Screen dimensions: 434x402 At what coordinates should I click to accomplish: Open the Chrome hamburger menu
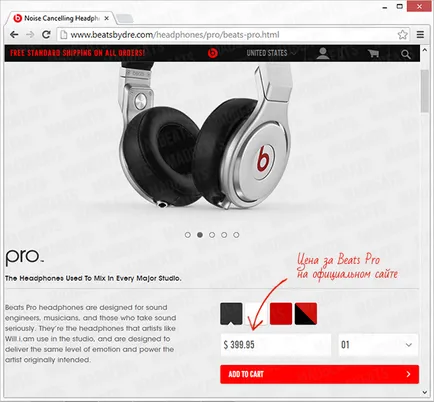click(420, 35)
